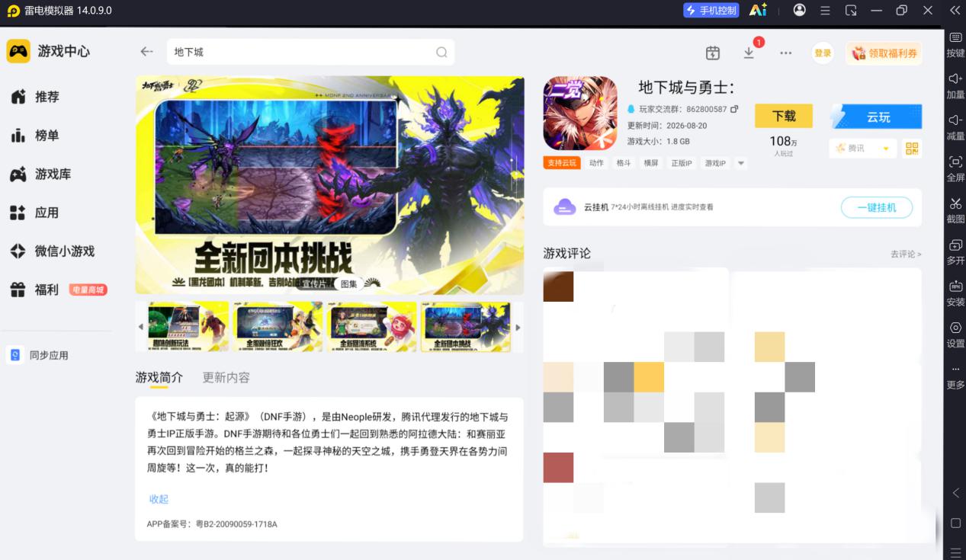
Task: Open the 去评论 link
Action: 906,254
